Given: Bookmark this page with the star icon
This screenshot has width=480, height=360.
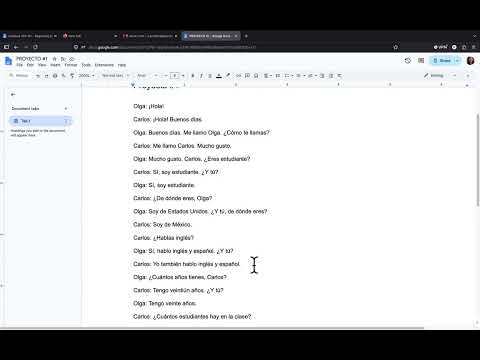Looking at the screenshot, I should pos(396,47).
